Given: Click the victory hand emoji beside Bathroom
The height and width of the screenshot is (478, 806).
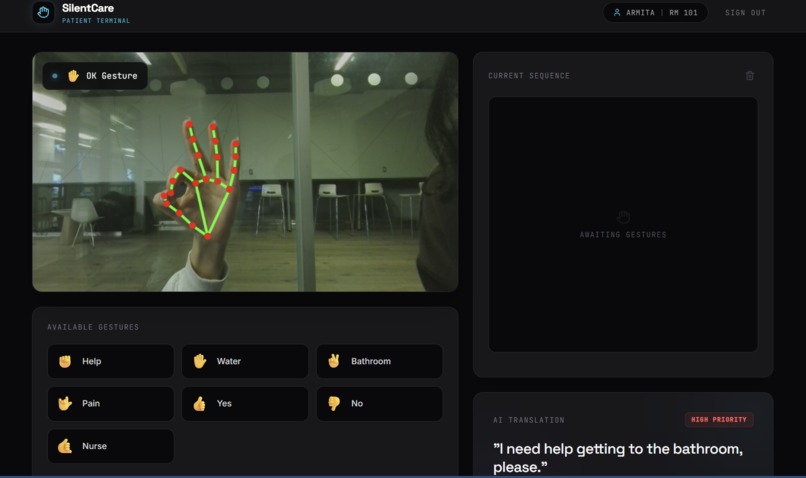Looking at the screenshot, I should [334, 361].
